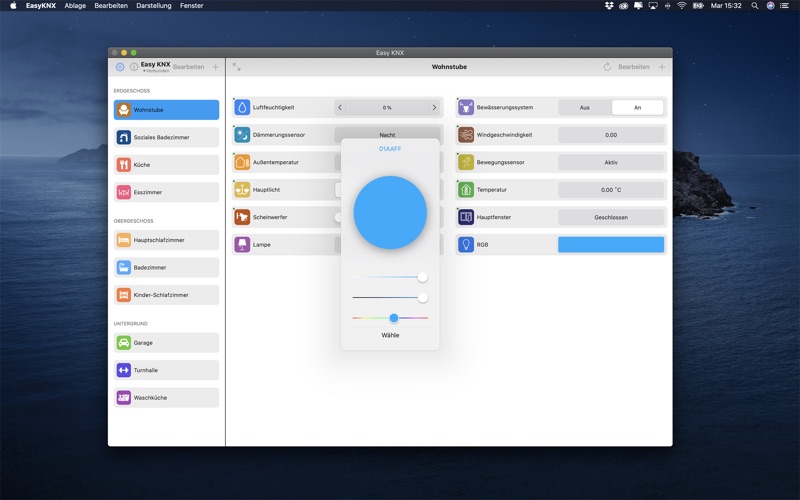Click the Außentemperatur house icon
800x500 pixels.
coord(242,162)
